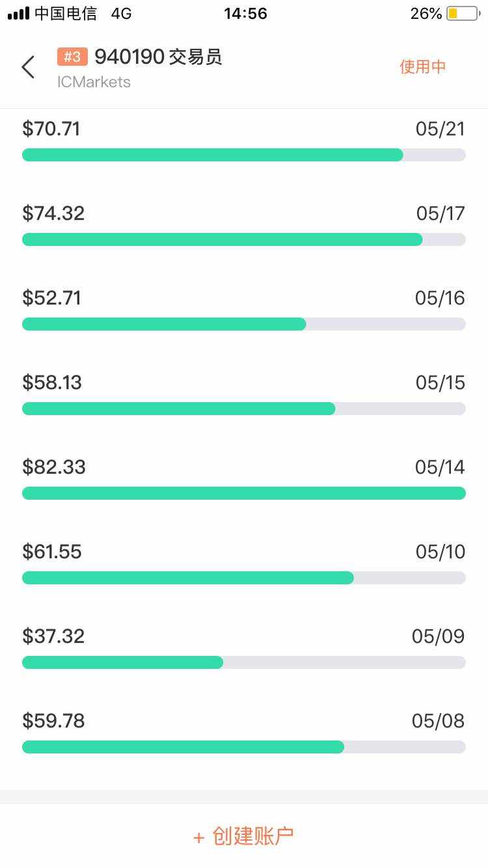Open the 05/10 entry date

pos(441,552)
